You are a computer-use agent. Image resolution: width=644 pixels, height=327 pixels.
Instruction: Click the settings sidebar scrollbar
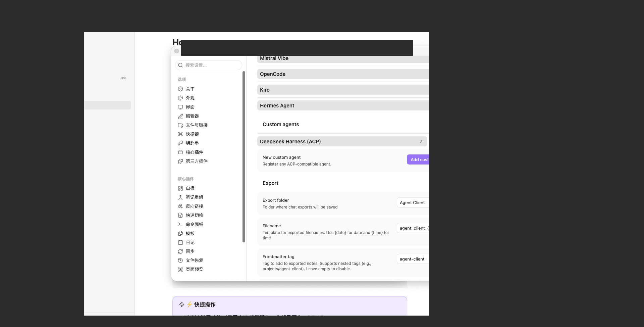pos(244,156)
